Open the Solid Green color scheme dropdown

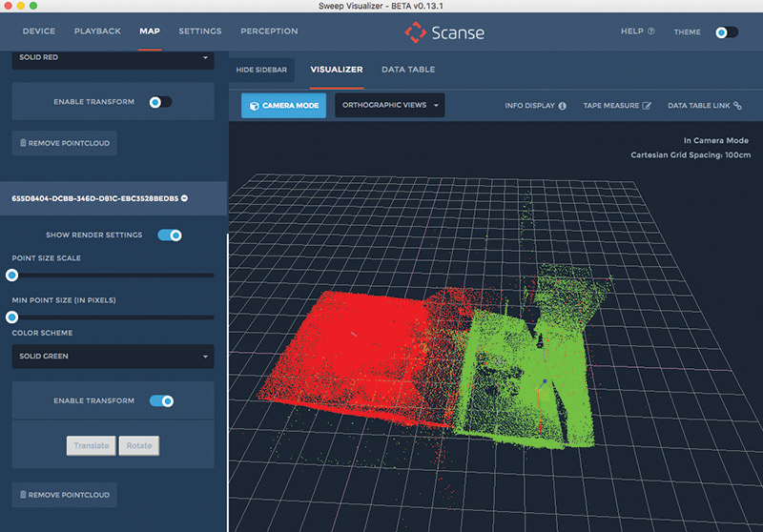[113, 356]
